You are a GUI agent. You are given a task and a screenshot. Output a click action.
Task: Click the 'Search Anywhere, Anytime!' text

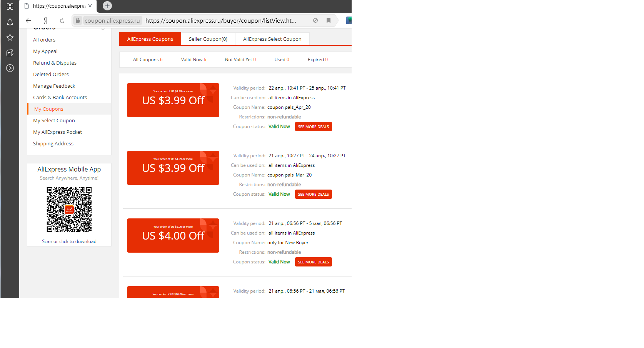click(x=69, y=178)
